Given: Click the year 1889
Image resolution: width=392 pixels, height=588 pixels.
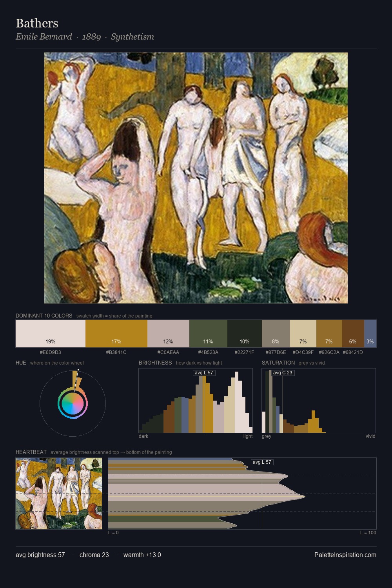Looking at the screenshot, I should 91,36.
